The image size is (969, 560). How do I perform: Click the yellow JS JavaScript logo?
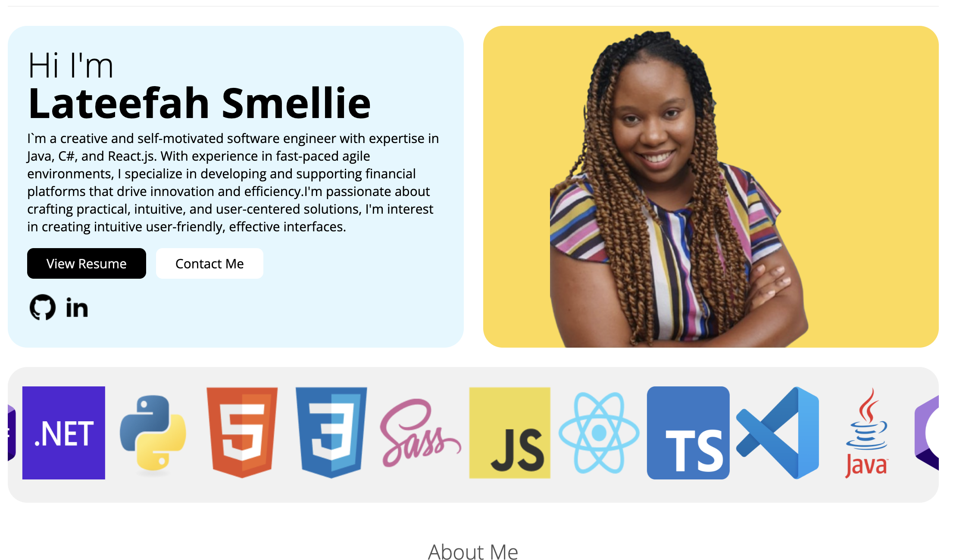[x=510, y=433]
